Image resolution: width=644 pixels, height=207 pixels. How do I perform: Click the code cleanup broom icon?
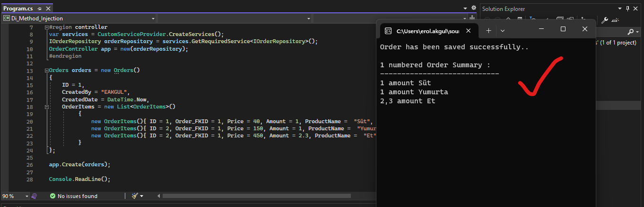135,196
